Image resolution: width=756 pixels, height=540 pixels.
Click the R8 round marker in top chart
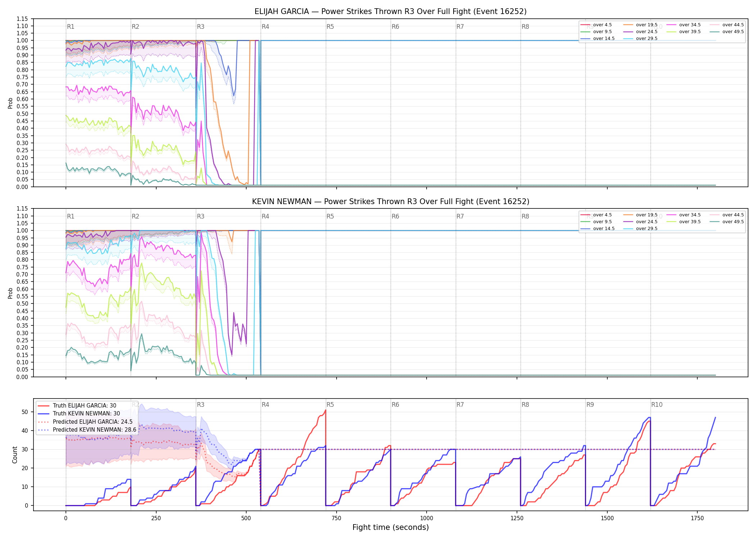(x=525, y=27)
